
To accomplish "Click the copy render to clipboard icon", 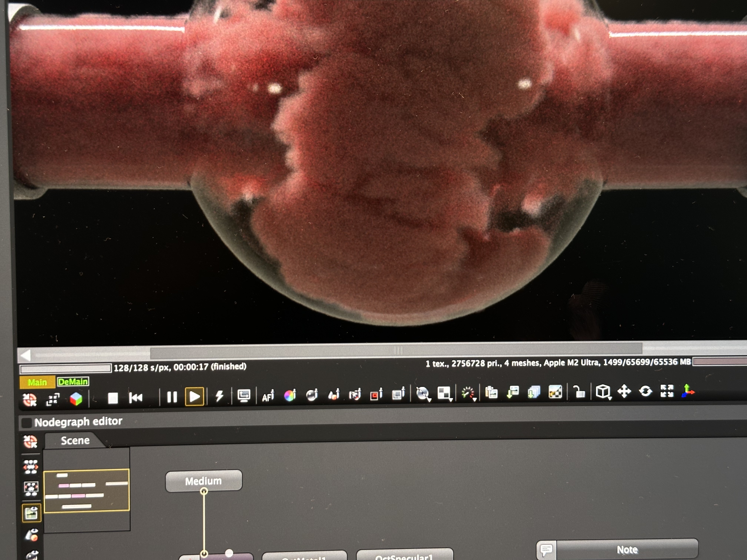I will click(491, 393).
